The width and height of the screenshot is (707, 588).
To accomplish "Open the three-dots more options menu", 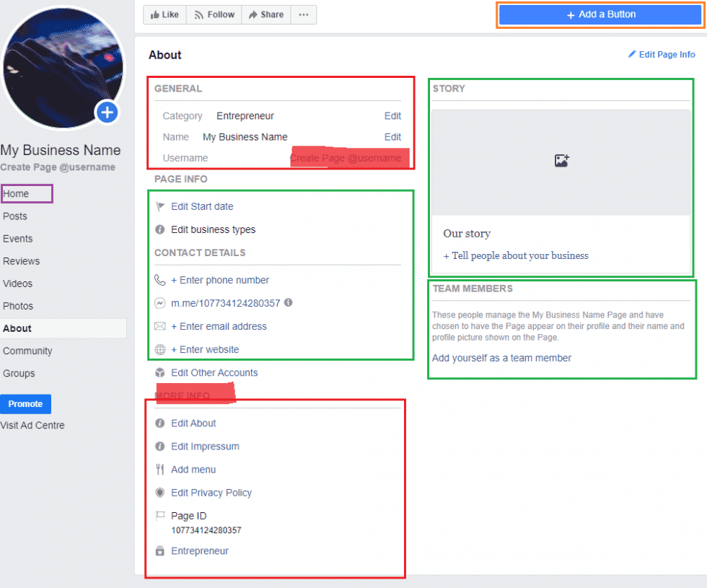I will (304, 14).
